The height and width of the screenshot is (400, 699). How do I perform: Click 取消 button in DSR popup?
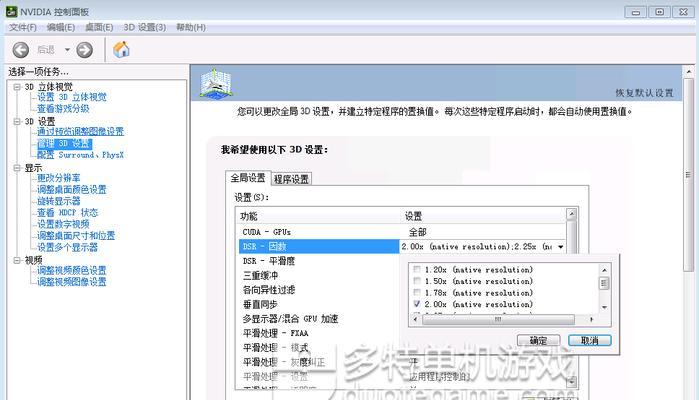point(589,340)
